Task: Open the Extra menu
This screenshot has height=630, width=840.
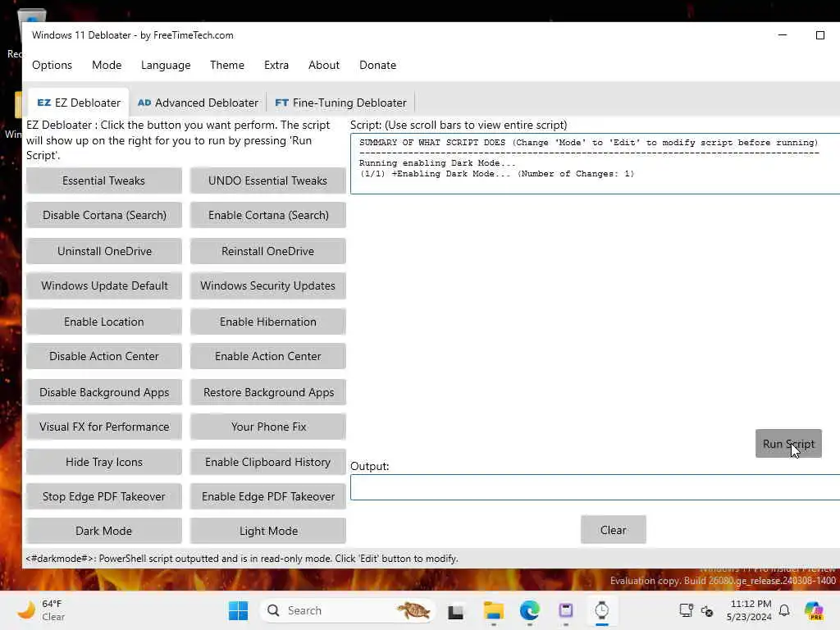Action: pos(276,65)
